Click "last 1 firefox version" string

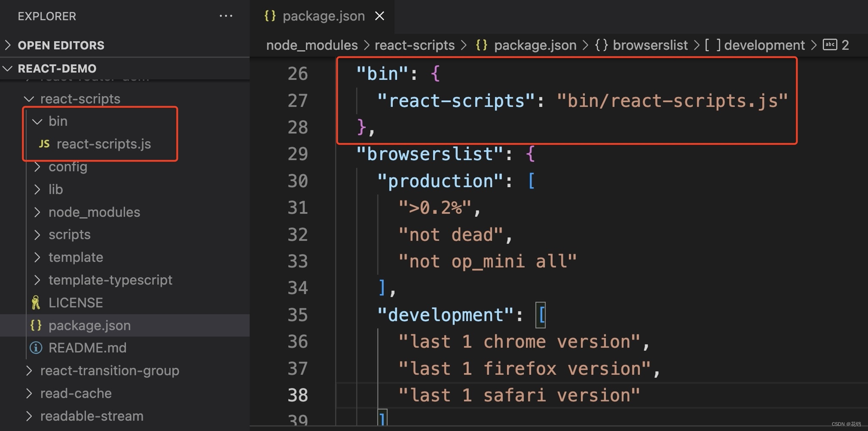(x=525, y=369)
